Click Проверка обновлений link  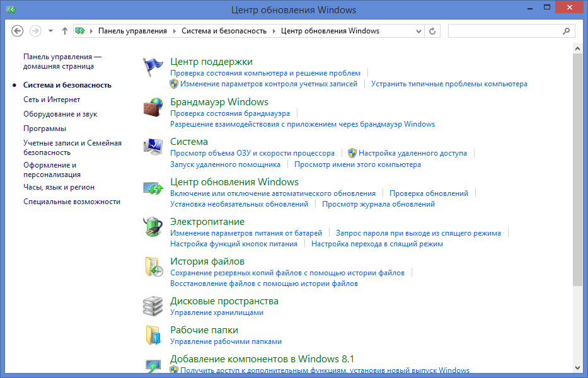429,193
